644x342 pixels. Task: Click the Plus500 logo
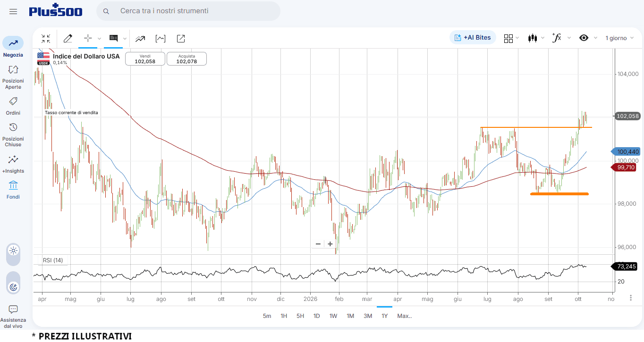(x=56, y=10)
